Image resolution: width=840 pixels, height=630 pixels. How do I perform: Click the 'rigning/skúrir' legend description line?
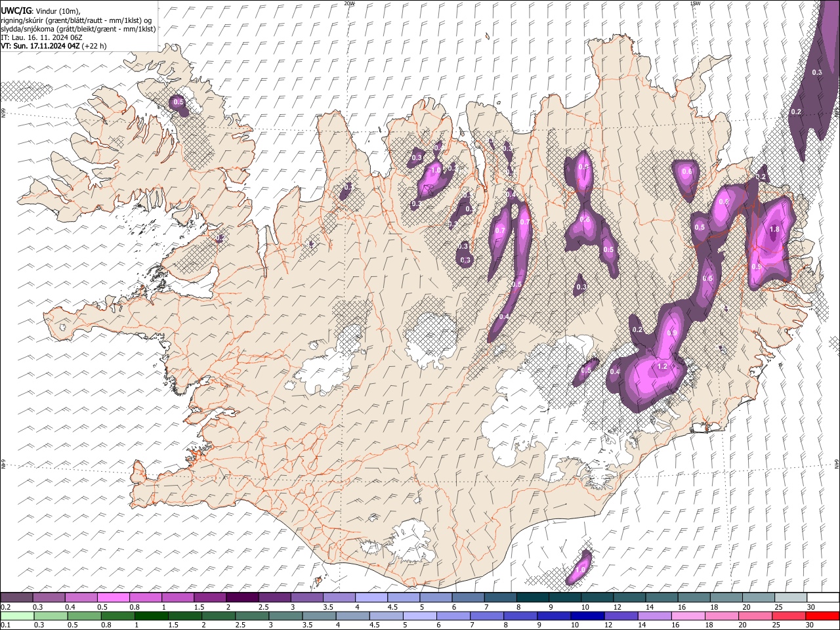pyautogui.click(x=77, y=20)
